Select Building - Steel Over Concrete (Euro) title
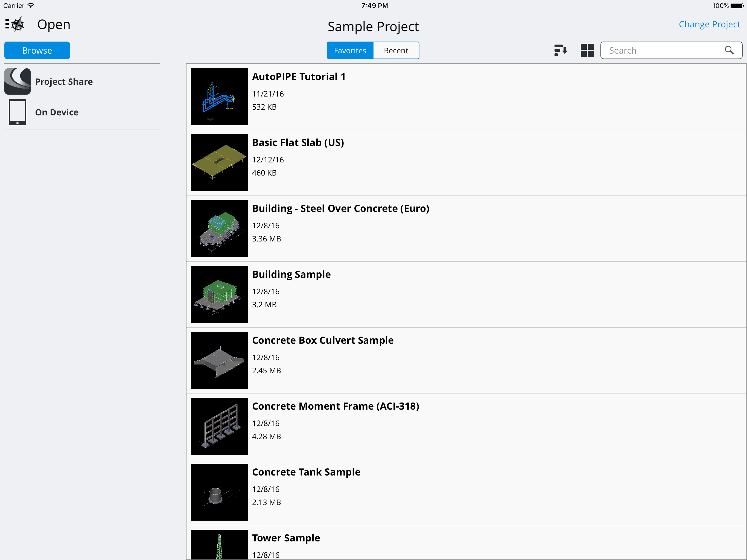 (341, 208)
